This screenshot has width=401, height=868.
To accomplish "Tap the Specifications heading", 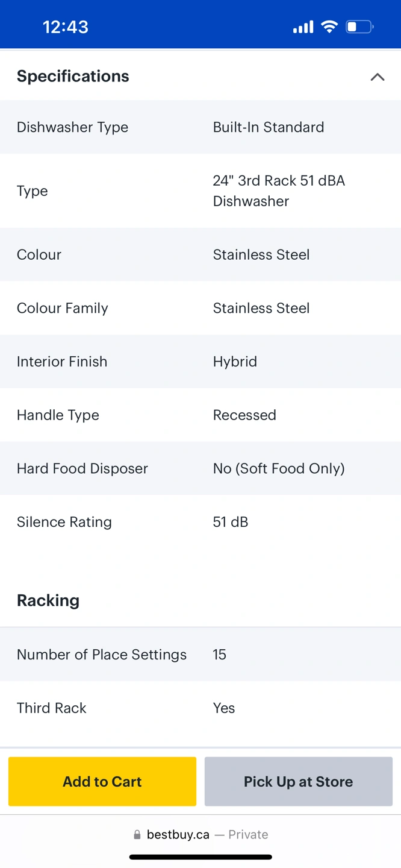I will tap(73, 76).
